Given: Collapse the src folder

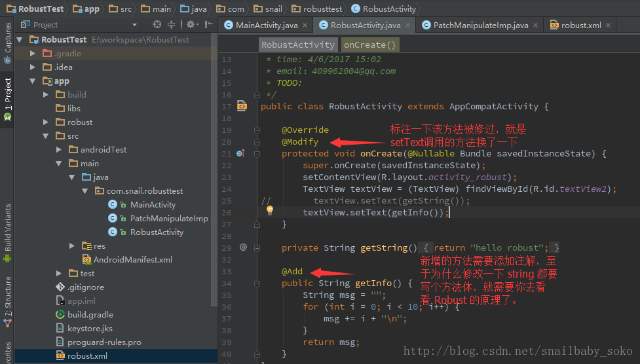Looking at the screenshot, I should click(x=46, y=136).
